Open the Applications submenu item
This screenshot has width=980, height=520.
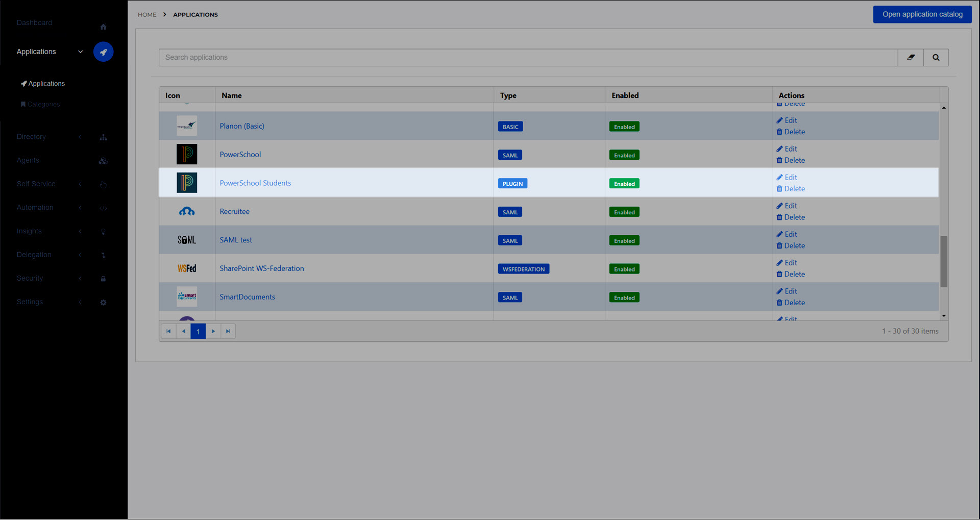coord(43,84)
